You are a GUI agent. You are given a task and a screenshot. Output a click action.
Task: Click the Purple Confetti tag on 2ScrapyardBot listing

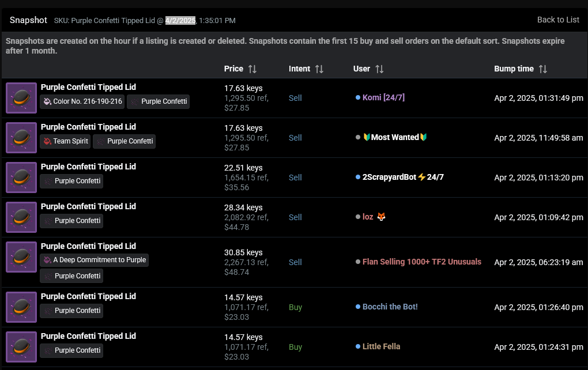pos(71,181)
